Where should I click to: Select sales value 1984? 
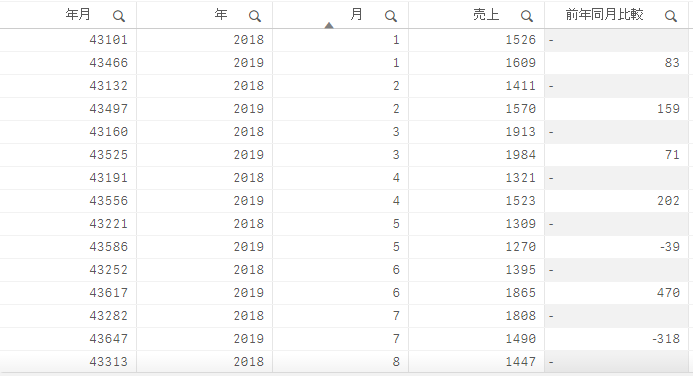pyautogui.click(x=521, y=155)
